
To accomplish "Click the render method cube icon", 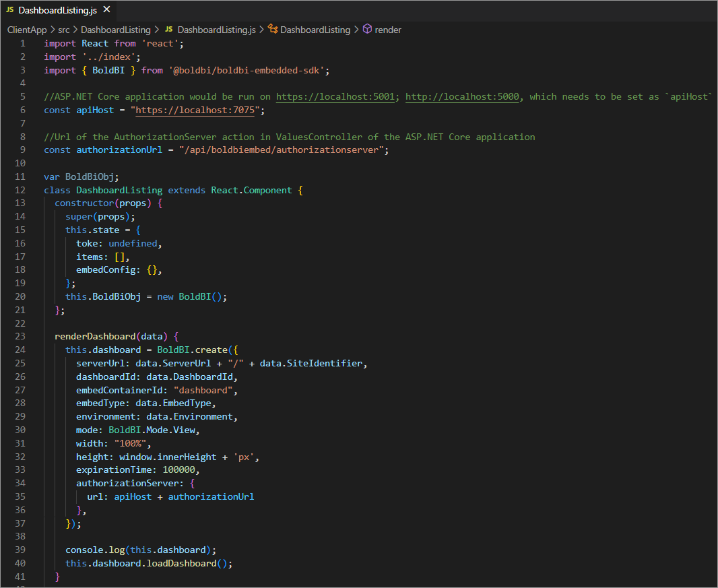I will (368, 30).
